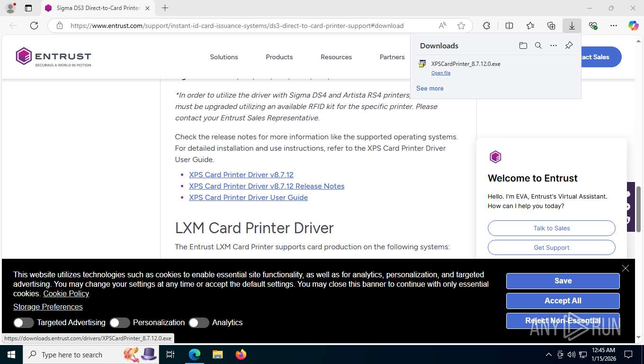The image size is (644, 364).
Task: Open the volume control tray icon
Action: 571,355
